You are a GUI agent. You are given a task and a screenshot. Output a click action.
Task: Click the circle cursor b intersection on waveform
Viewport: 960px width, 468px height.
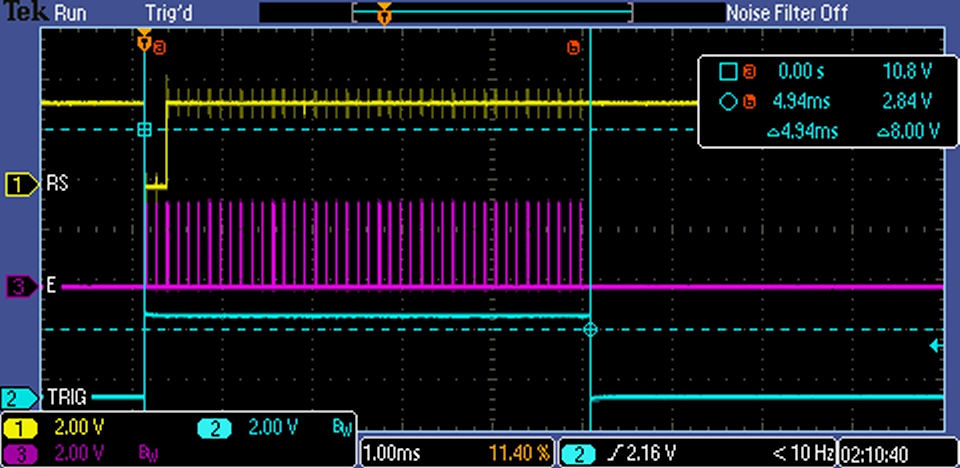590,329
